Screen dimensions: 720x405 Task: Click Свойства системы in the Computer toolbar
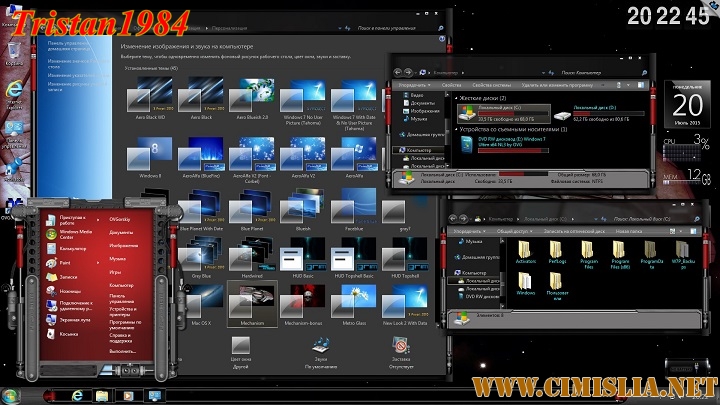click(x=491, y=85)
